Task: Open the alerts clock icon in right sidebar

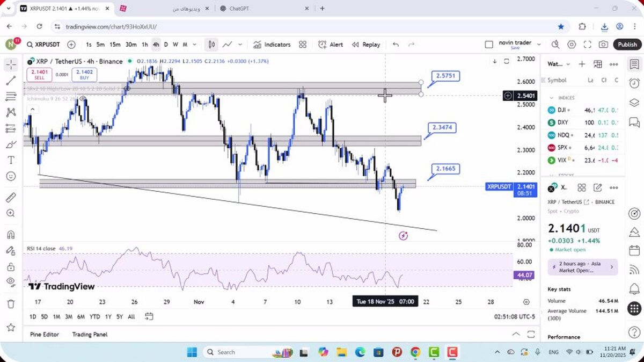Action: 634,83
